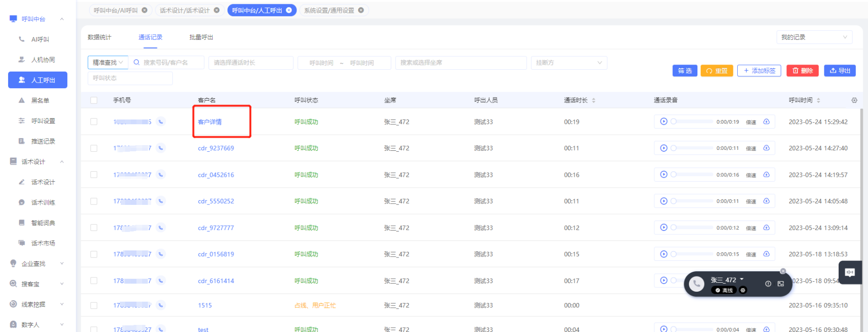Click the audio progress slider for the 14:19:57 call

tap(692, 175)
